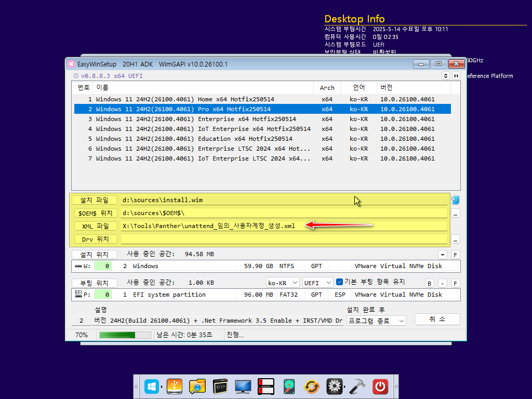Expand the submenu arrow beside gear icon
The height and width of the screenshot is (399, 532).
pos(344,387)
